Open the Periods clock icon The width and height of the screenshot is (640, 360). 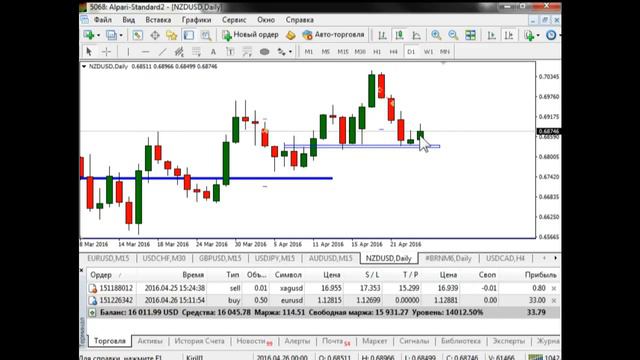551,35
